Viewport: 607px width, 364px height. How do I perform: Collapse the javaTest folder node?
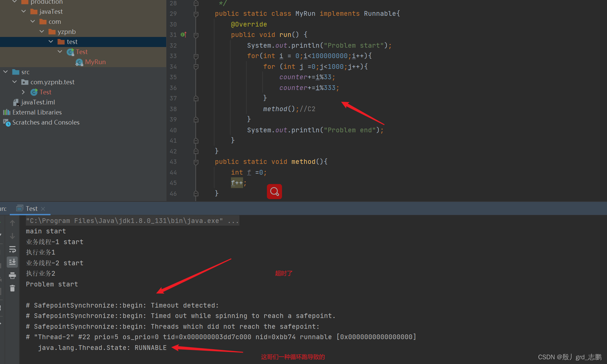point(24,11)
